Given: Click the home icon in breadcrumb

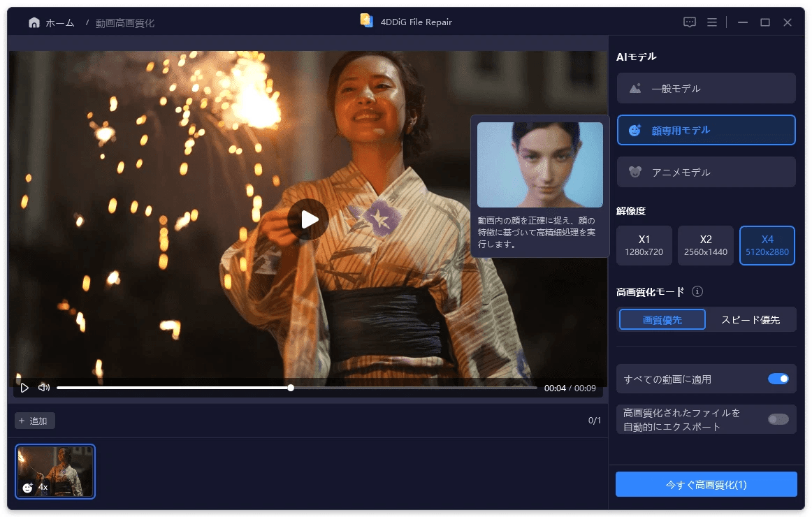Looking at the screenshot, I should point(34,23).
